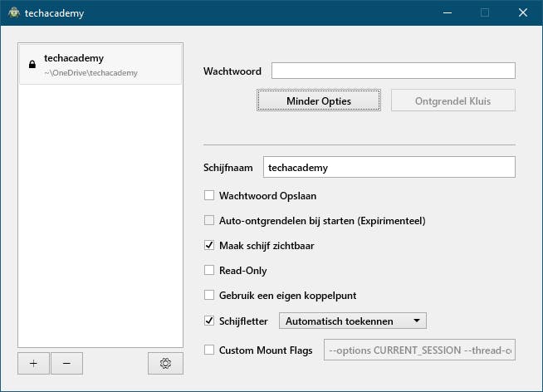Click the Schijfnaam text field
Screen dimensions: 543x392
click(x=389, y=167)
